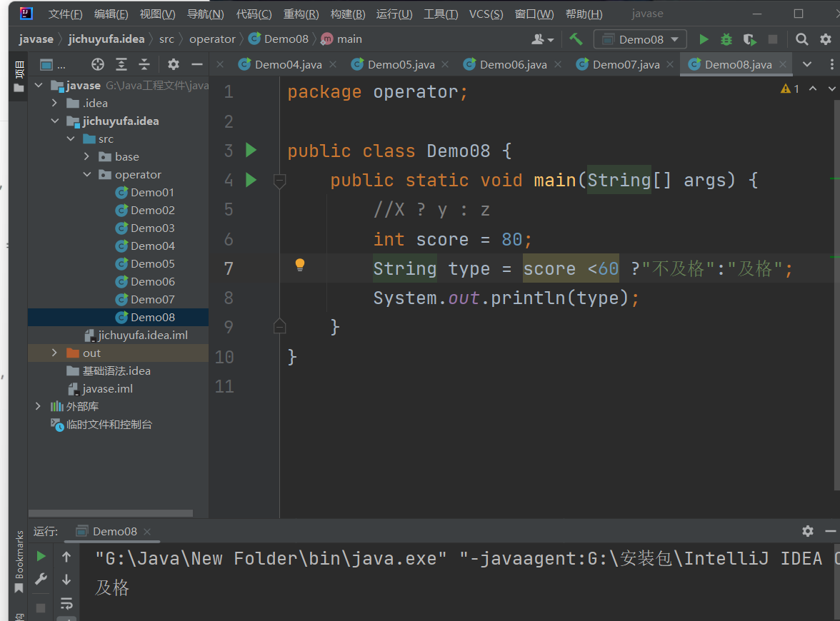Open Search Everywhere magnifier icon
Image resolution: width=840 pixels, height=621 pixels.
(802, 39)
